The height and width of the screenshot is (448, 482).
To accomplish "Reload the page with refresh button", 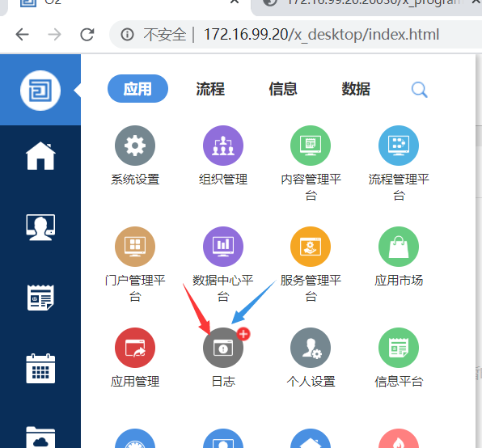I will (87, 35).
